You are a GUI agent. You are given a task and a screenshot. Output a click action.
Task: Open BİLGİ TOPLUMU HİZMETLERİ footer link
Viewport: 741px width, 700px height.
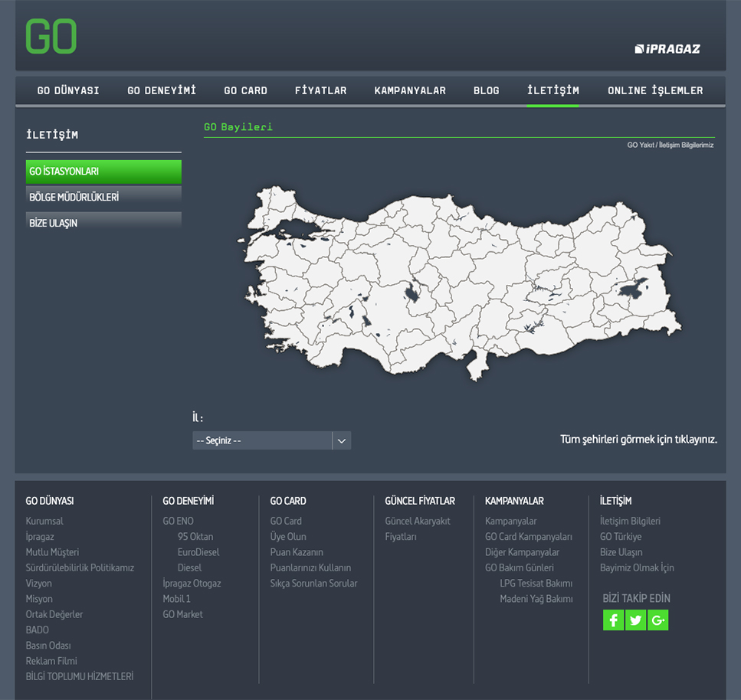pyautogui.click(x=80, y=677)
